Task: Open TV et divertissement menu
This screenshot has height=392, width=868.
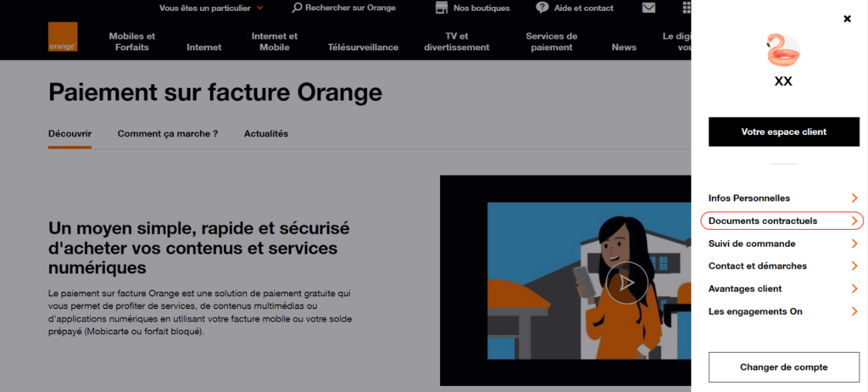Action: [457, 42]
